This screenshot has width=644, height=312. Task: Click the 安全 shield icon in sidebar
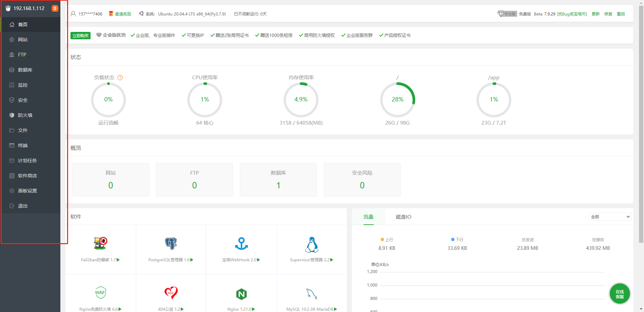(x=12, y=100)
